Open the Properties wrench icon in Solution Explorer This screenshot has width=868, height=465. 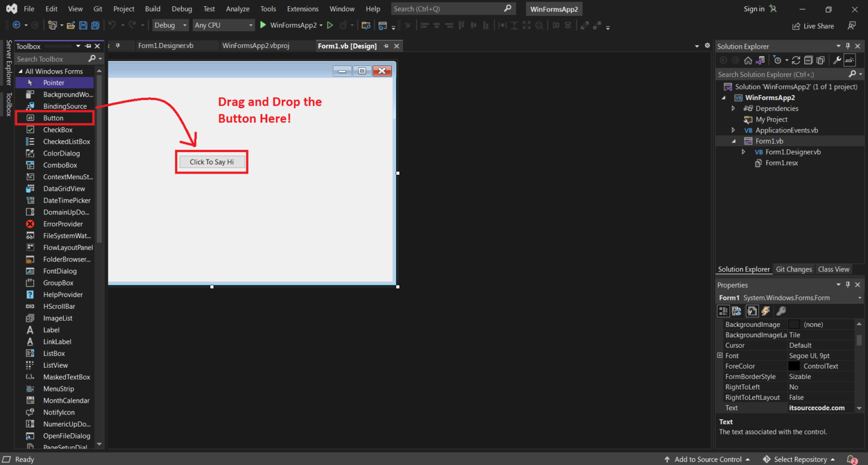click(x=837, y=61)
